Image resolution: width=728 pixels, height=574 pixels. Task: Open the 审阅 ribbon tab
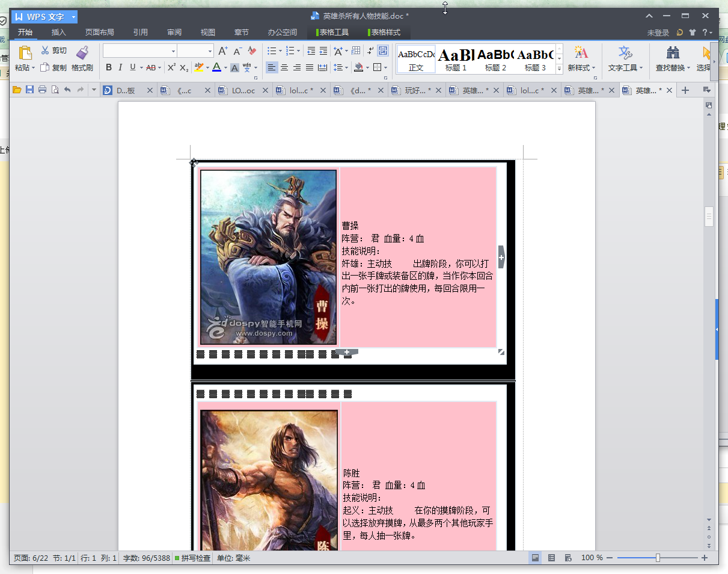174,32
